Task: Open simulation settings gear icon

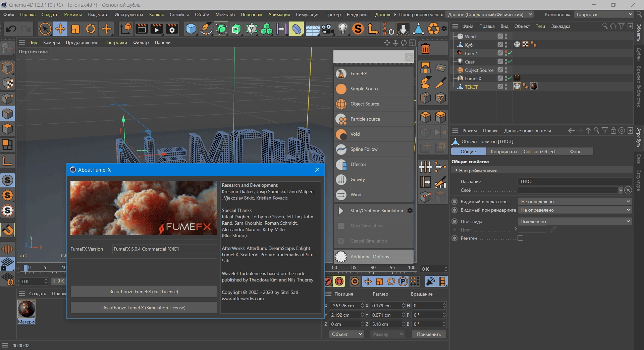Action: (x=410, y=211)
